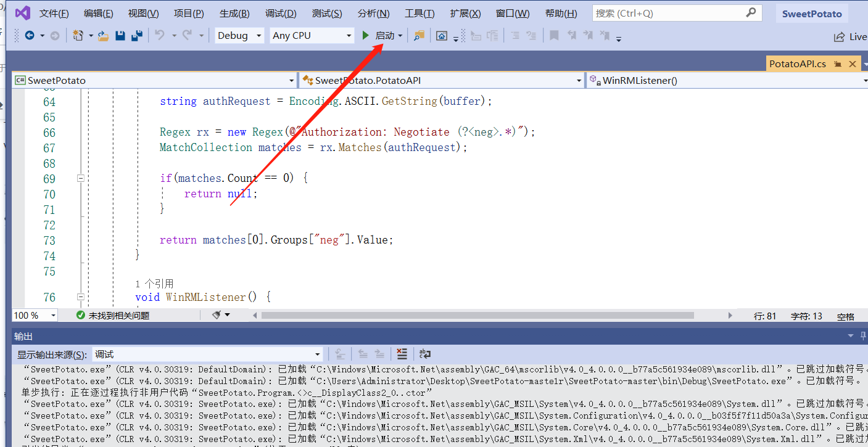
Task: Open the undo history dropdown arrow
Action: tap(174, 36)
